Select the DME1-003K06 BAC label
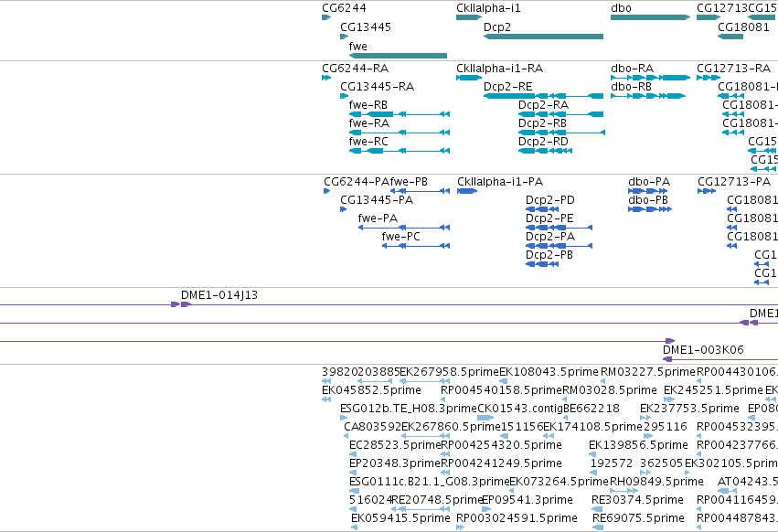This screenshot has width=778, height=532. tap(703, 350)
